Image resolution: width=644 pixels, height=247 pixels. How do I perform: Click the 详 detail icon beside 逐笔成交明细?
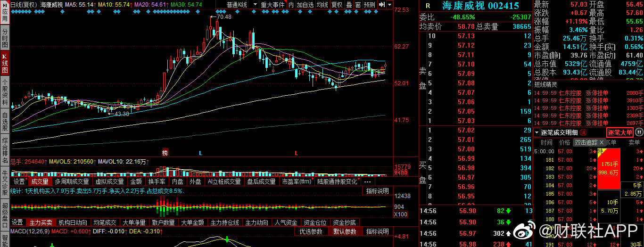click(x=583, y=132)
